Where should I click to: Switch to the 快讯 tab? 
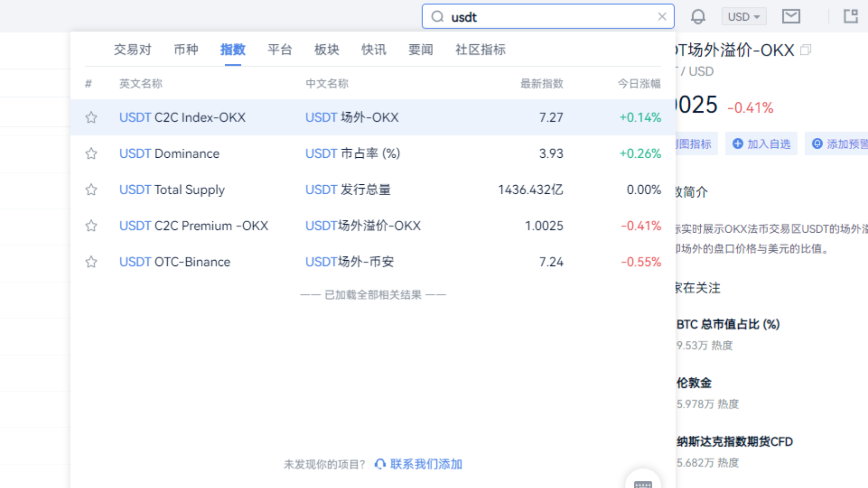pyautogui.click(x=374, y=49)
